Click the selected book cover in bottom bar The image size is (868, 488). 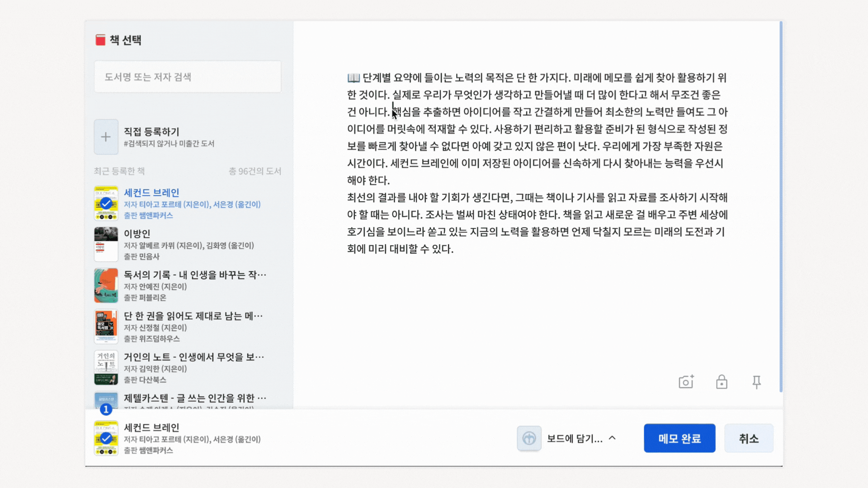(x=106, y=438)
